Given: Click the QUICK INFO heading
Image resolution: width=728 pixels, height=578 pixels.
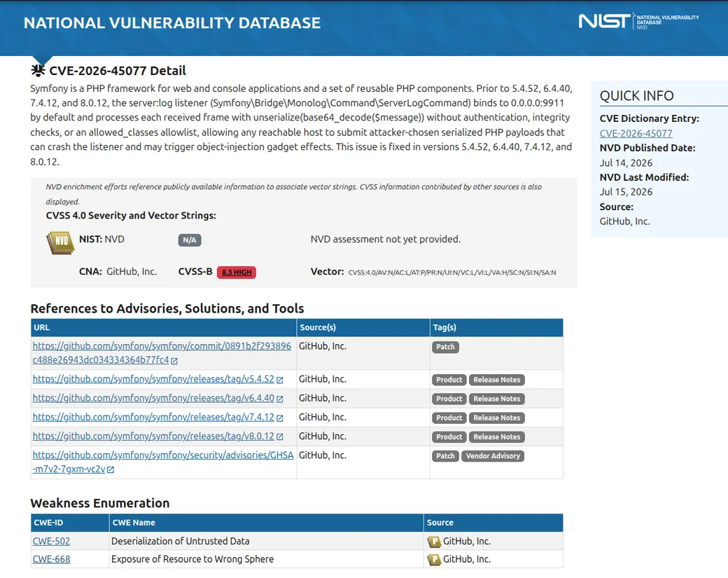Looking at the screenshot, I should point(636,96).
